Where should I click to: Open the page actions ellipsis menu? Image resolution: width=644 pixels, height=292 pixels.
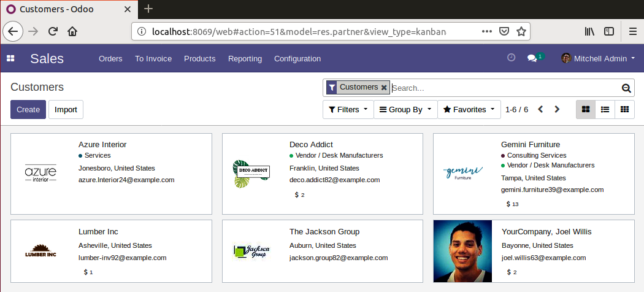pyautogui.click(x=487, y=31)
